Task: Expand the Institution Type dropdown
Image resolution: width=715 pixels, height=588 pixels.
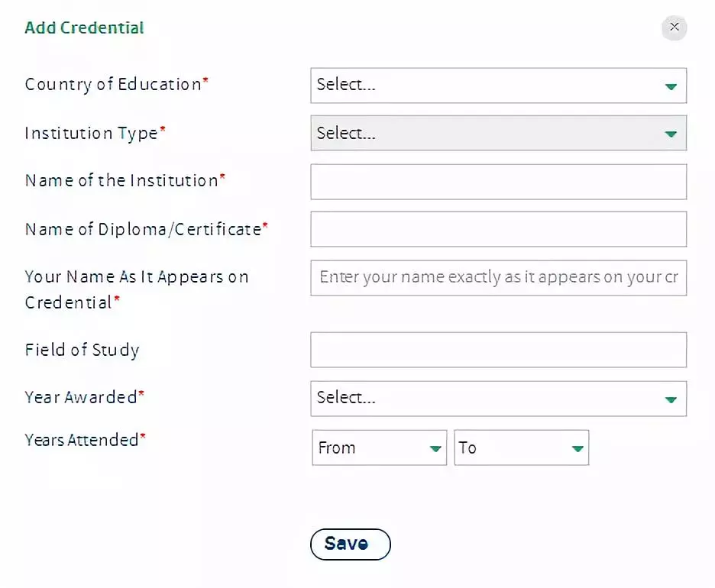Action: pyautogui.click(x=489, y=133)
